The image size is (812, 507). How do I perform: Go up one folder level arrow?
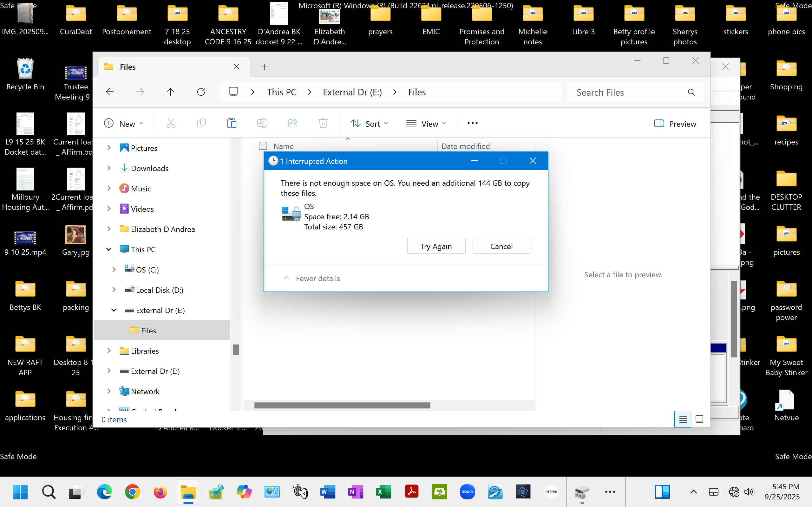[x=170, y=92]
